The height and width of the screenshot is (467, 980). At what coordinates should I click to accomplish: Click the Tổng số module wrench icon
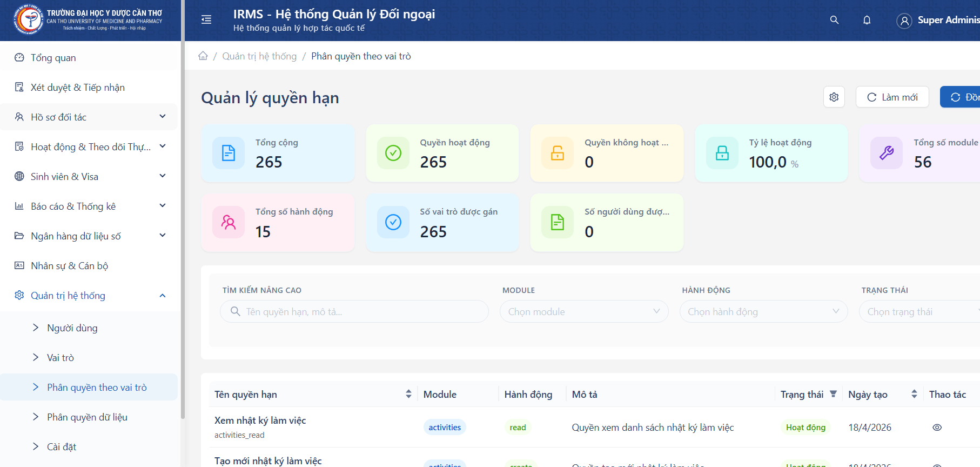pos(887,153)
